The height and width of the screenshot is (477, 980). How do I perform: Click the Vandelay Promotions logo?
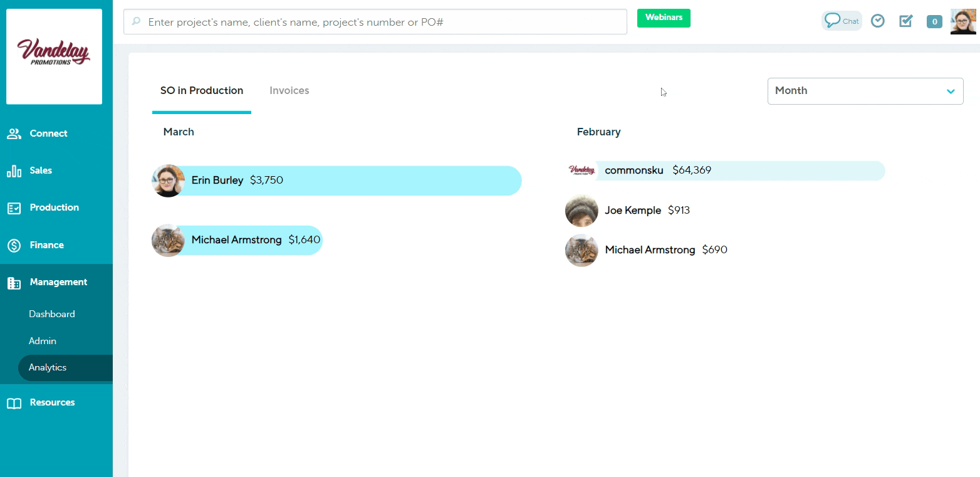pyautogui.click(x=54, y=56)
